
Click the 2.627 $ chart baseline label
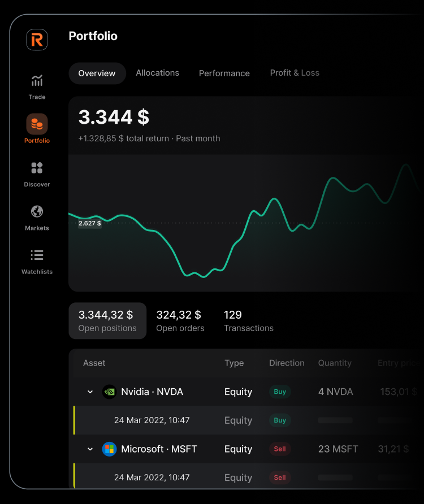89,223
